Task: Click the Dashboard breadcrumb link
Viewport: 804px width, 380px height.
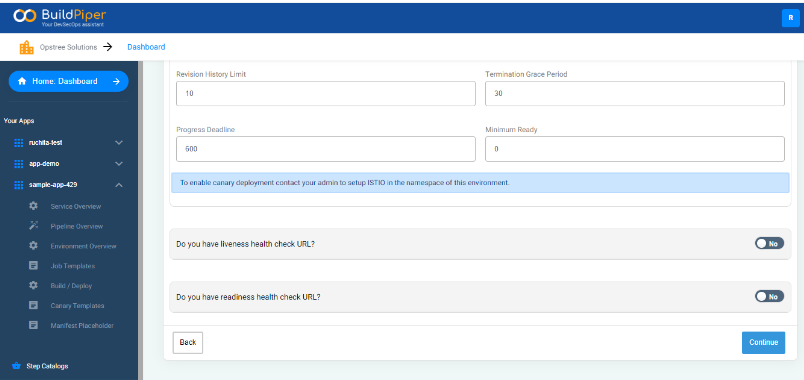Action: 146,47
